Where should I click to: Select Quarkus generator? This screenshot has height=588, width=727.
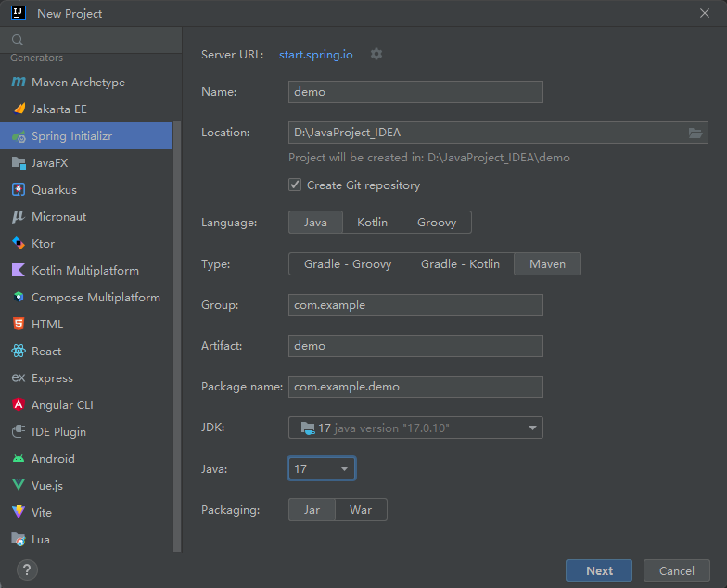tap(86, 189)
